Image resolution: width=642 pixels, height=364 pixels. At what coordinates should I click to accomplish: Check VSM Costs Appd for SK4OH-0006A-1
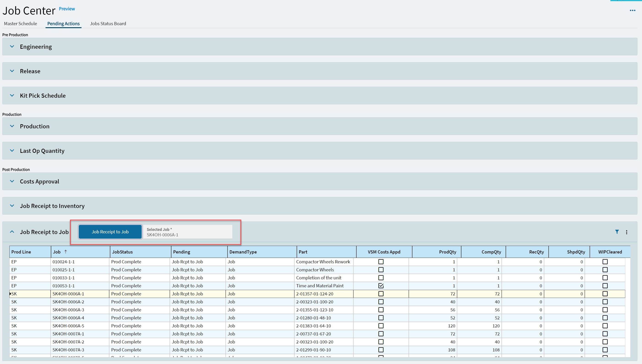point(381,294)
